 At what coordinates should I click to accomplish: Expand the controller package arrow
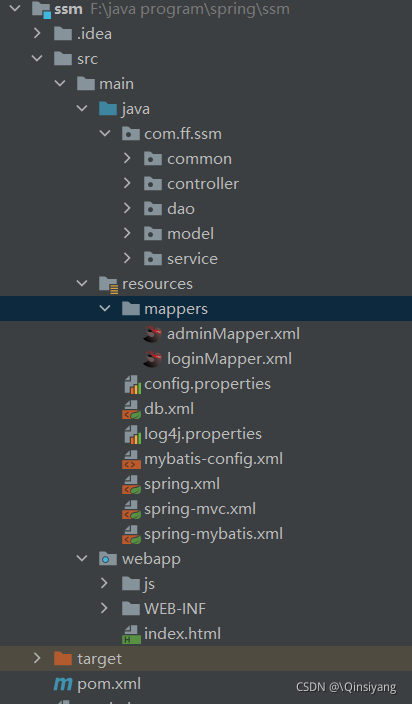tap(127, 183)
